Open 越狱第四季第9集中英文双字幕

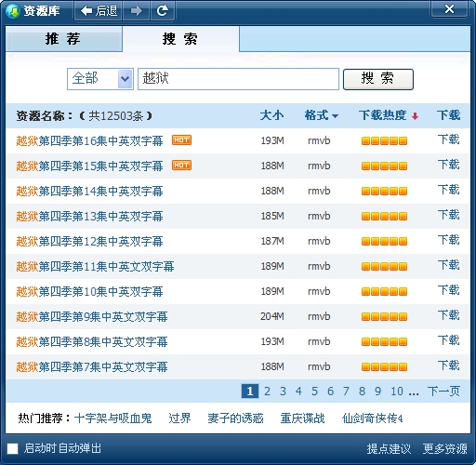coord(92,317)
